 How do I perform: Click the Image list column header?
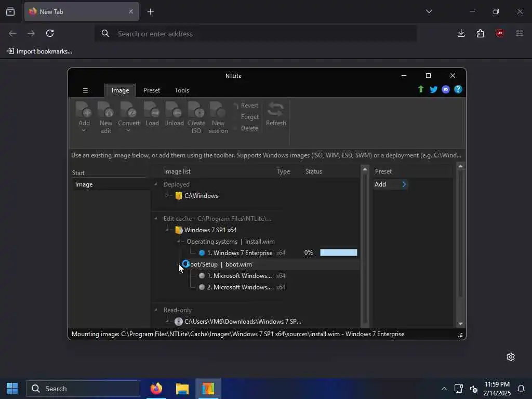coord(177,171)
